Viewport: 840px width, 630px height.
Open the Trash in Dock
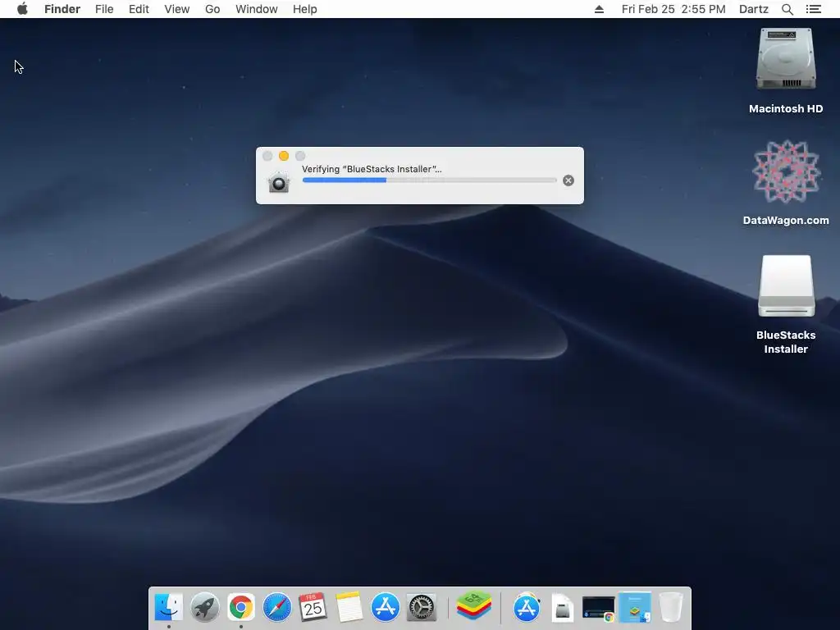coord(671,607)
